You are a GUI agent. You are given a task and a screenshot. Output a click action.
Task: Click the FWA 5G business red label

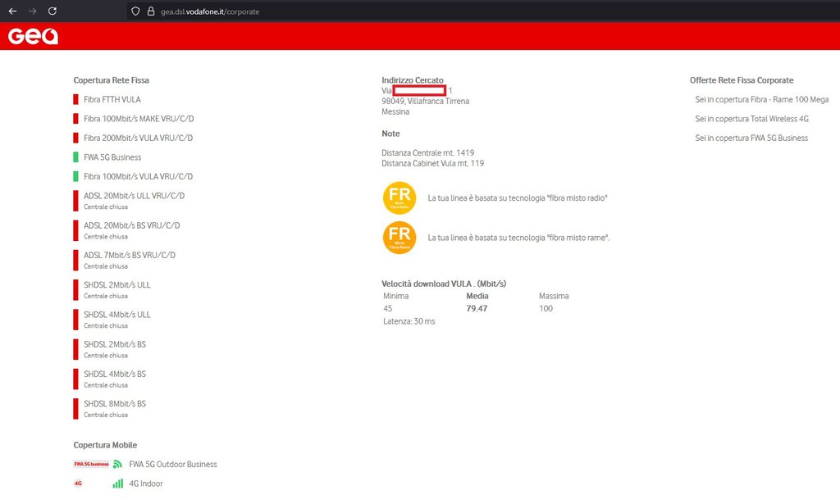(91, 464)
